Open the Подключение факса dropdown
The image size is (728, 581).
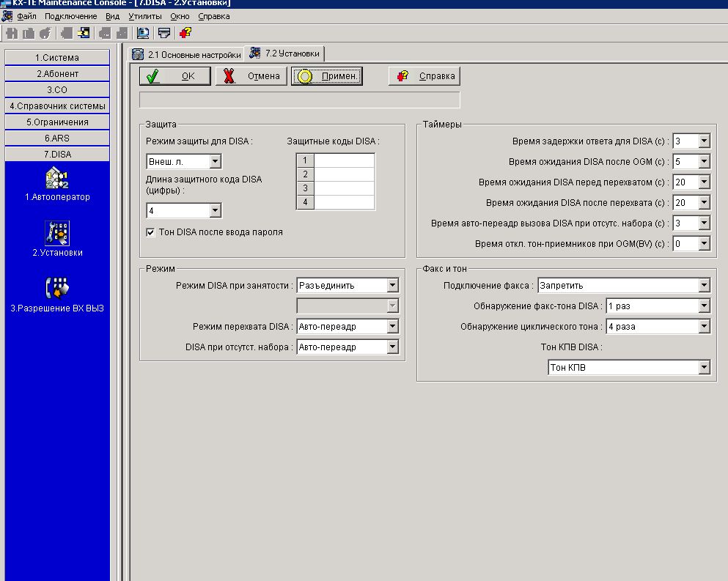[704, 285]
